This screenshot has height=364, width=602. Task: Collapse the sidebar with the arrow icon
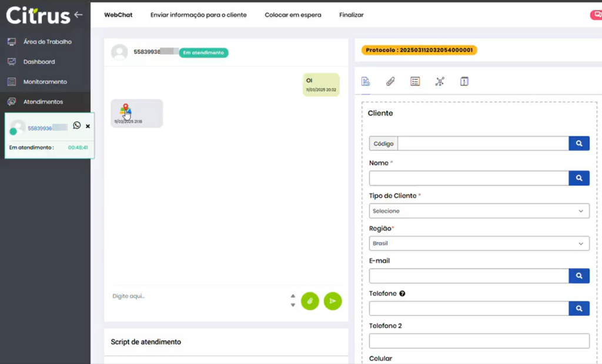(x=78, y=15)
